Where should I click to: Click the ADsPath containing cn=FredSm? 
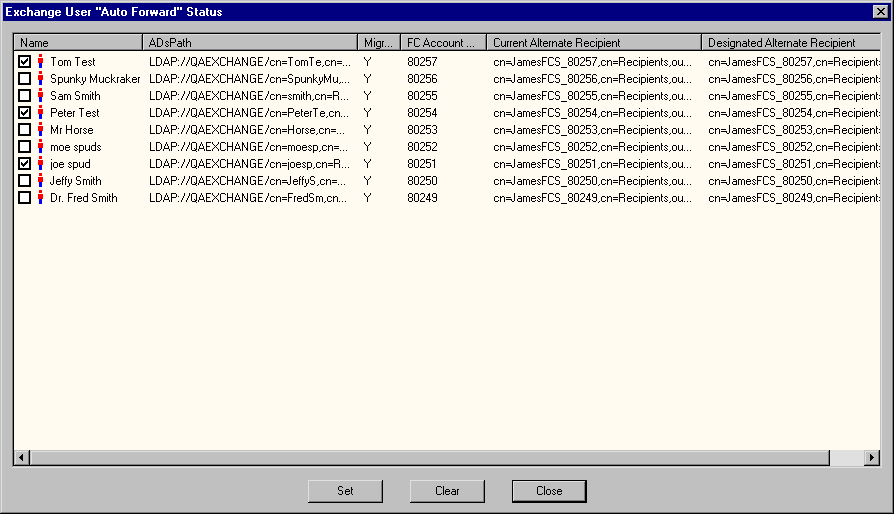(x=248, y=198)
